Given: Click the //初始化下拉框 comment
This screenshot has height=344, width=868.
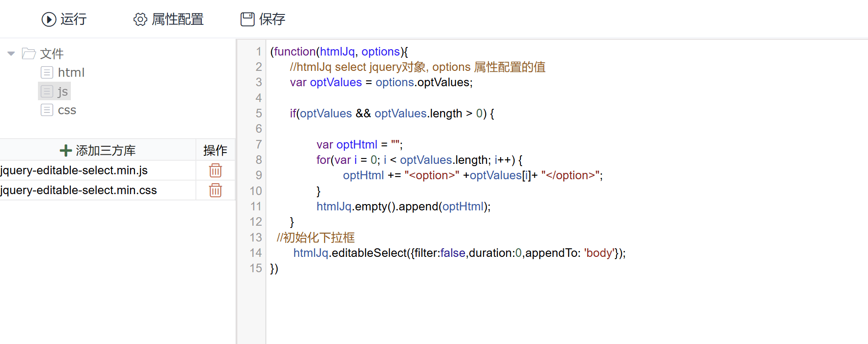Looking at the screenshot, I should pos(316,237).
